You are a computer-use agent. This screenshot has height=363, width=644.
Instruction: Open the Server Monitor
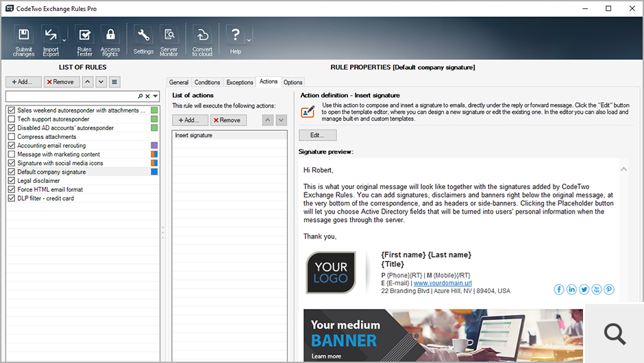tap(169, 40)
